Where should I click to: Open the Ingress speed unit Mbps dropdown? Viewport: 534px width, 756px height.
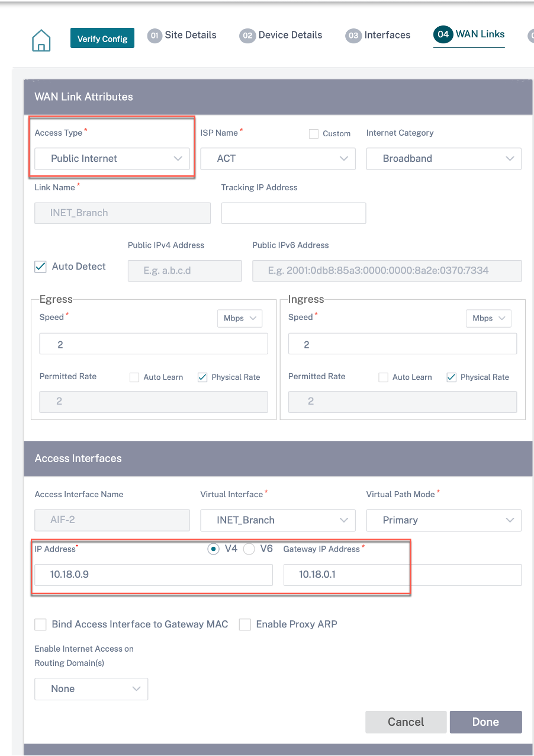pyautogui.click(x=488, y=318)
